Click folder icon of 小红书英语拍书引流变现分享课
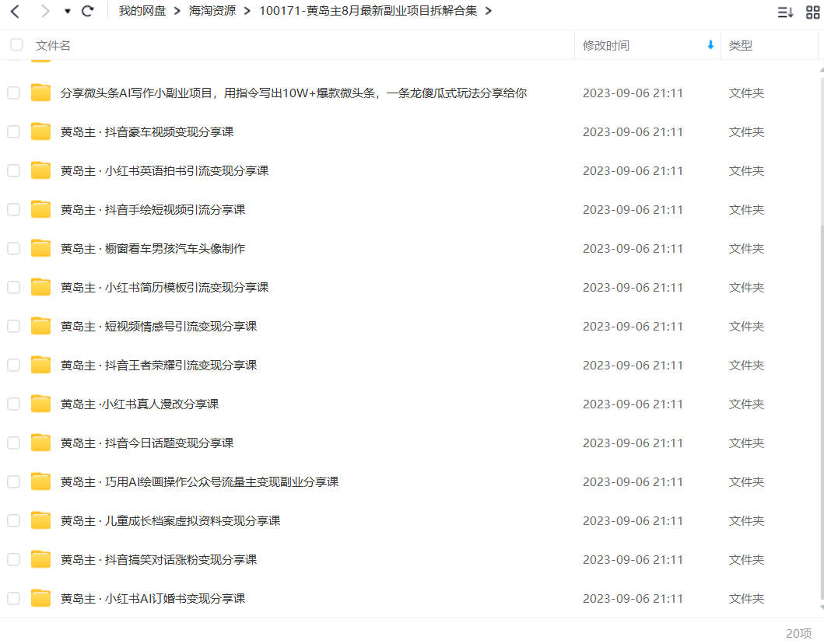 coord(40,170)
